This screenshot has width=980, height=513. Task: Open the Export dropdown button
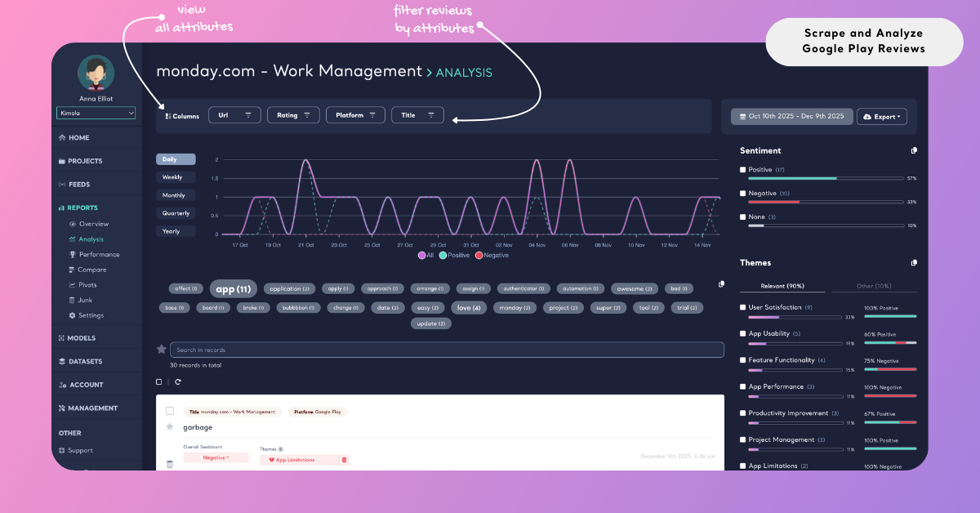pos(882,117)
